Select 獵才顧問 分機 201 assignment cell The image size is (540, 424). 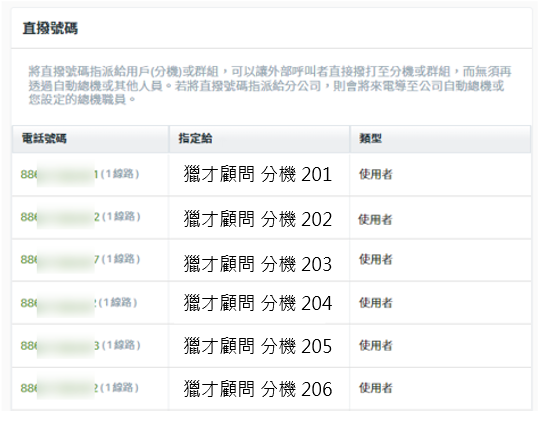click(x=258, y=174)
